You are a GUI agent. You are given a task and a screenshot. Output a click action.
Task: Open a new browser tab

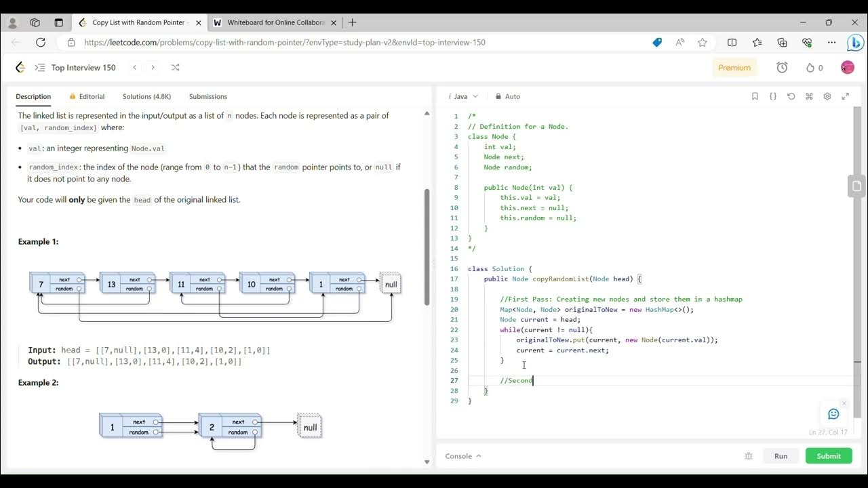(352, 22)
